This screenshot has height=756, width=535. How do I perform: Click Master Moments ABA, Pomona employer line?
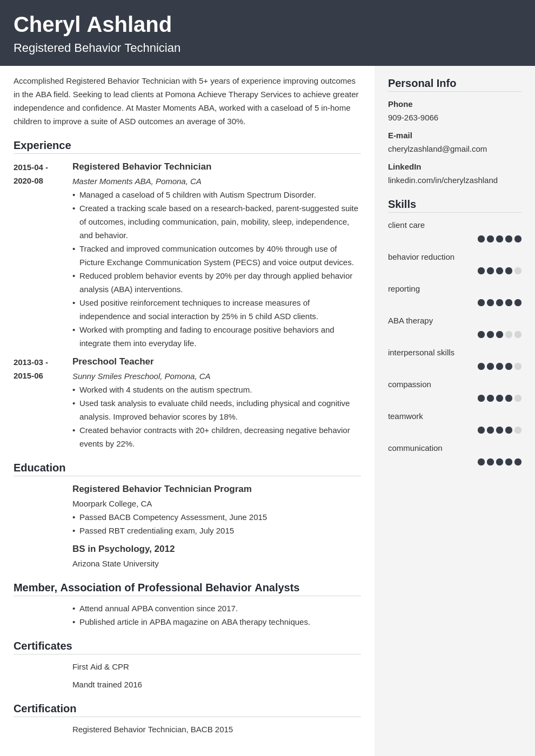click(x=137, y=181)
